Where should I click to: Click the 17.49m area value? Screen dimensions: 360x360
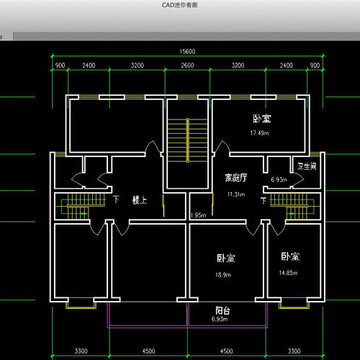point(260,133)
